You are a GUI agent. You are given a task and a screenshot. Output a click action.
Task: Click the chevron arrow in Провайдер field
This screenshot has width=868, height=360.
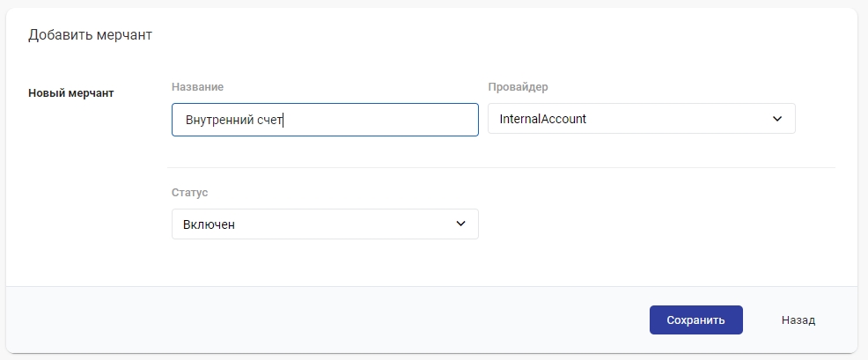(776, 119)
